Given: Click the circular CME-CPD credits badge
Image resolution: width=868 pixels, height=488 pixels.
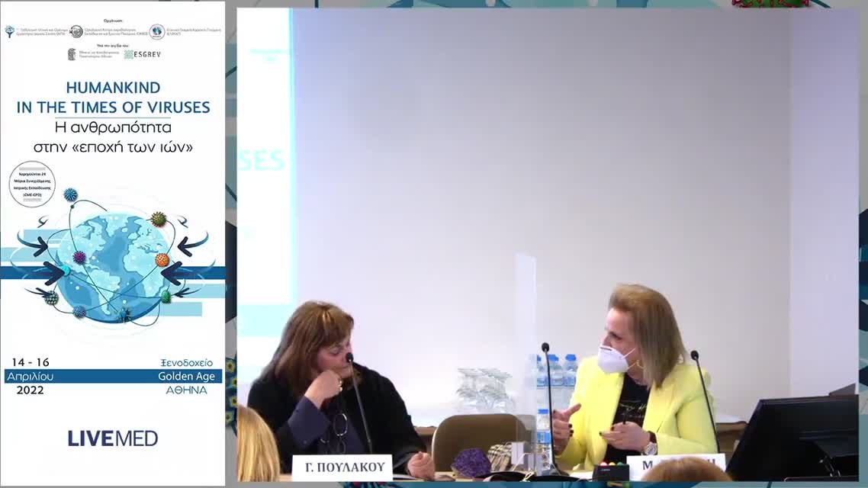Looking at the screenshot, I should coord(32,185).
